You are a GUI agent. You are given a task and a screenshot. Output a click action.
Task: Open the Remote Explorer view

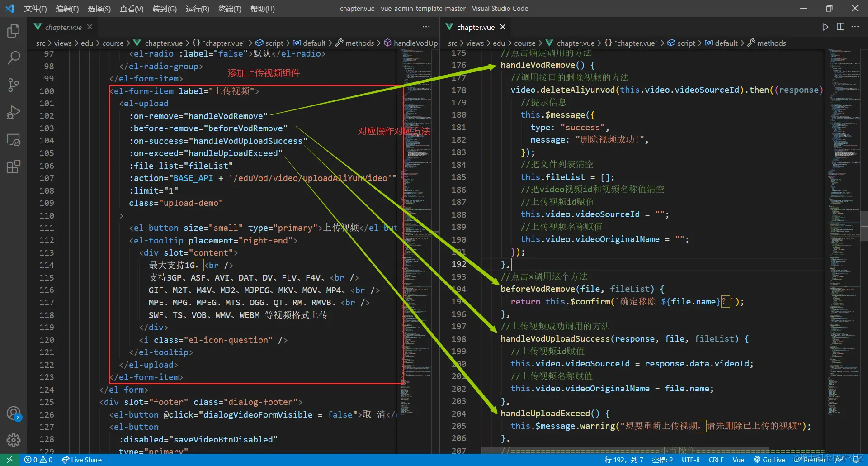click(14, 139)
